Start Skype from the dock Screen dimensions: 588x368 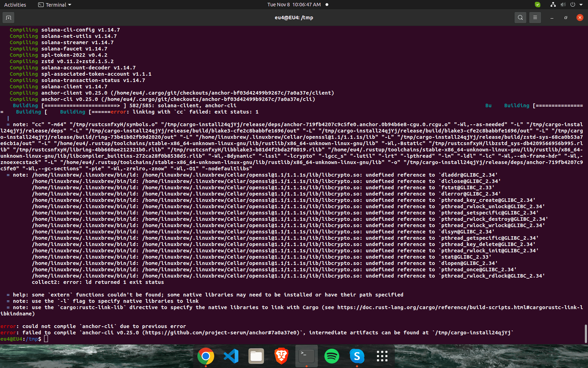[x=357, y=356]
